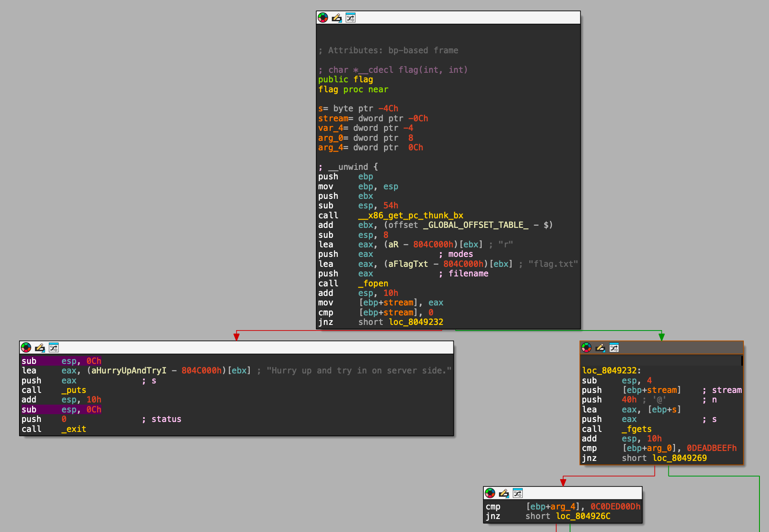Click the group-nodes icon on the flag node

point(350,18)
